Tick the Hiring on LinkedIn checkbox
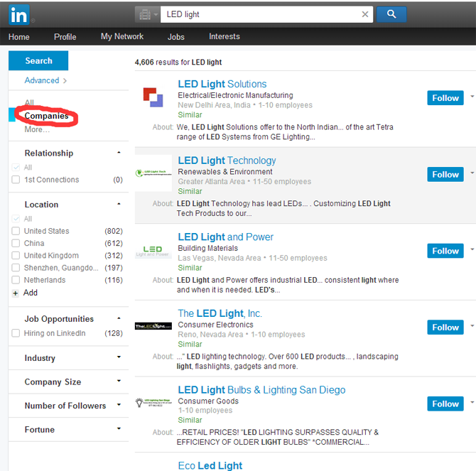 pyautogui.click(x=16, y=333)
